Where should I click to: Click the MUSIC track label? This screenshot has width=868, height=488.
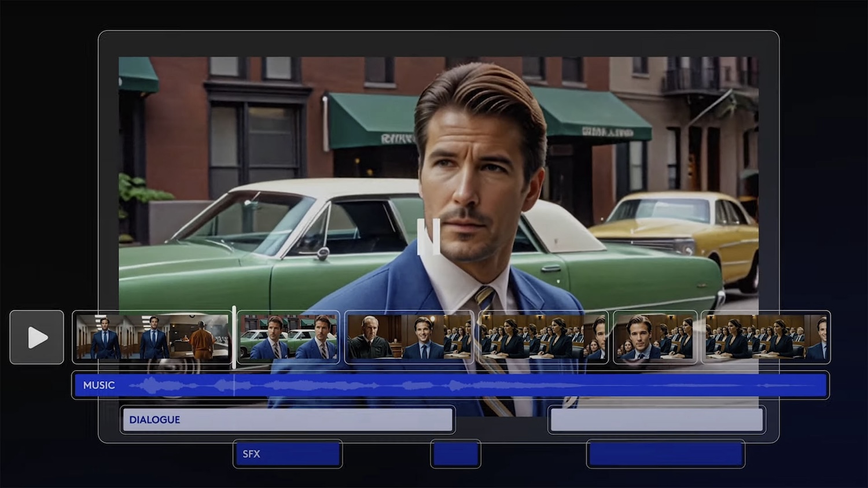point(99,385)
